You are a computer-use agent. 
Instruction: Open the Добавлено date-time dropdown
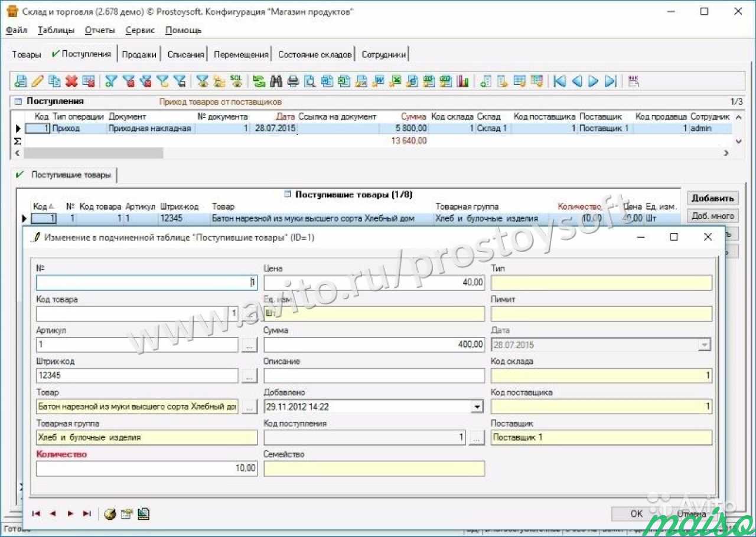477,407
